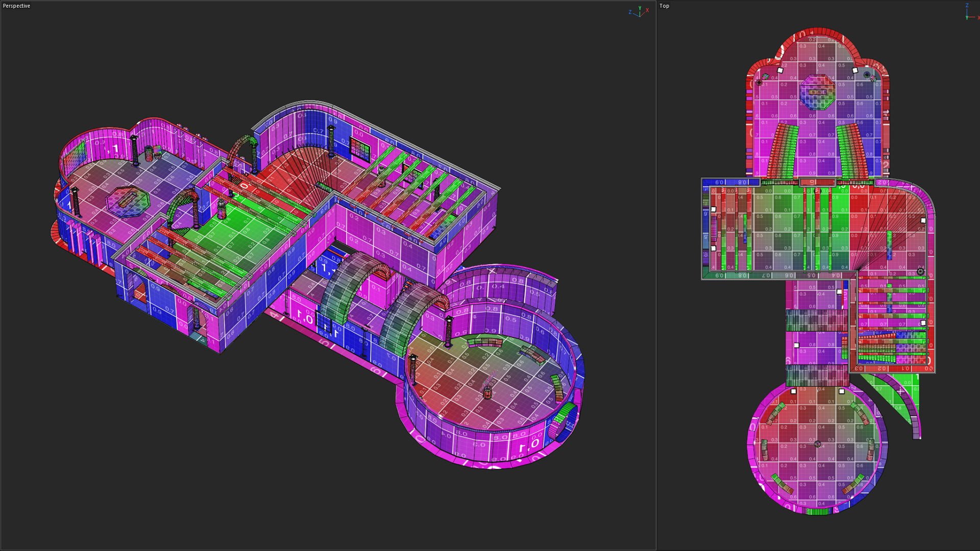Viewport: 980px width, 551px height.
Task: Select the dark column on the far-left curved wall
Action: coord(76,202)
